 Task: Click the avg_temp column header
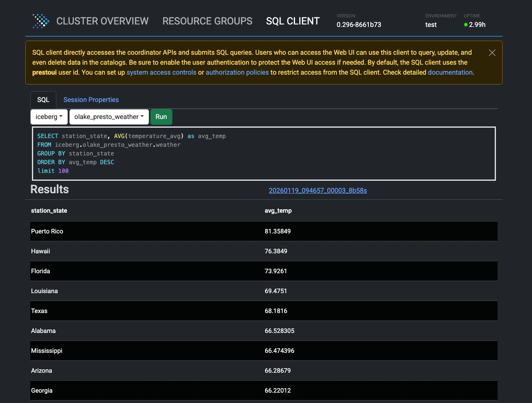(278, 211)
